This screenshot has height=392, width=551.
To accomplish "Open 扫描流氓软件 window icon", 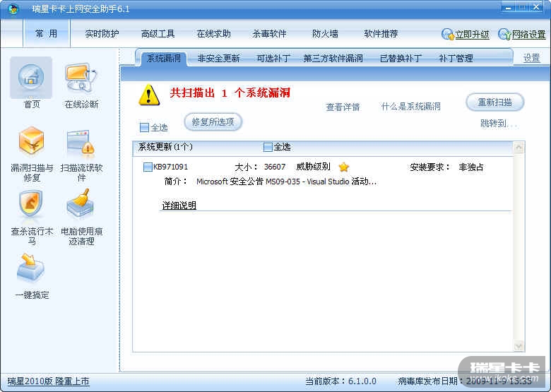I will pyautogui.click(x=81, y=143).
